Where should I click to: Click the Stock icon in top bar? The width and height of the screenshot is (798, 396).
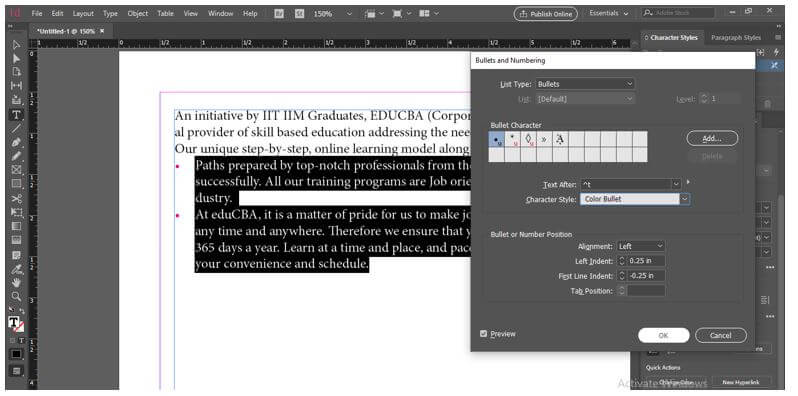(x=299, y=14)
